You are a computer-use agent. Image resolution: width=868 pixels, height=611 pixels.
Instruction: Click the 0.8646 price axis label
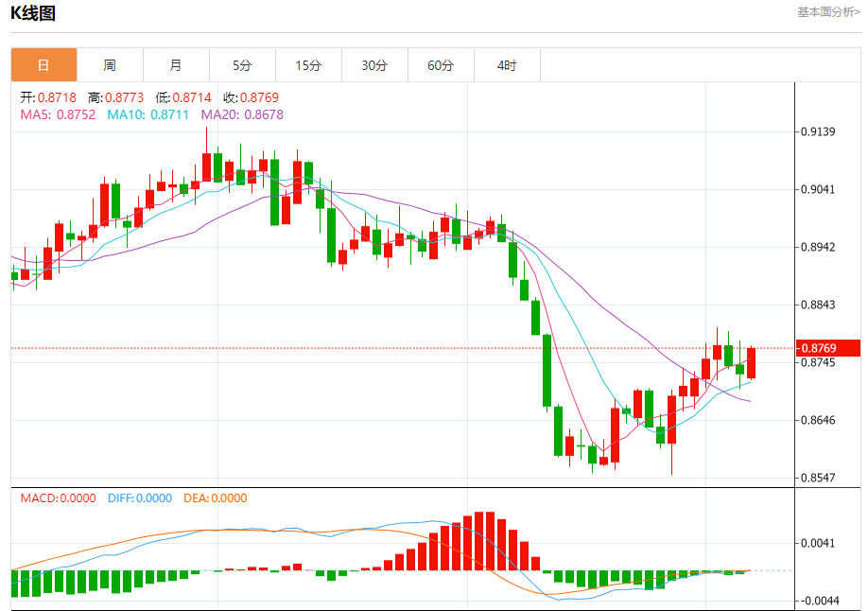(x=818, y=420)
